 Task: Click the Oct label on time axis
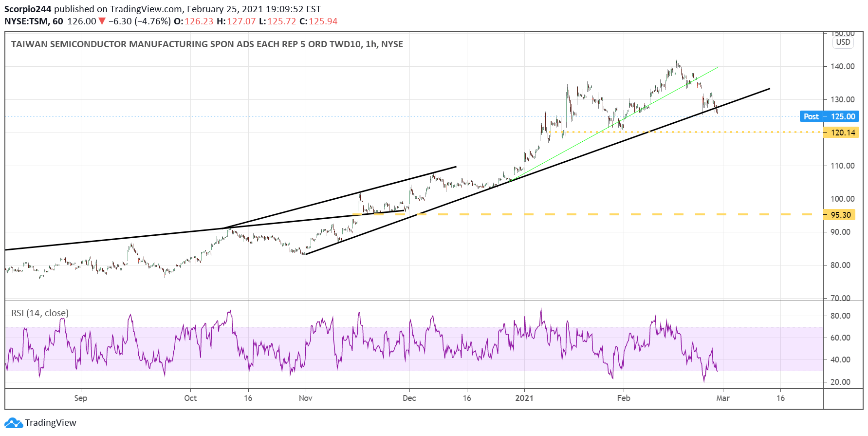pyautogui.click(x=190, y=398)
